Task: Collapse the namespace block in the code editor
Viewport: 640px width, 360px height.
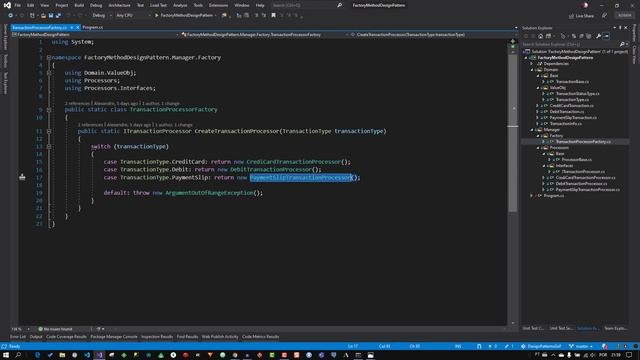Action: [49, 58]
